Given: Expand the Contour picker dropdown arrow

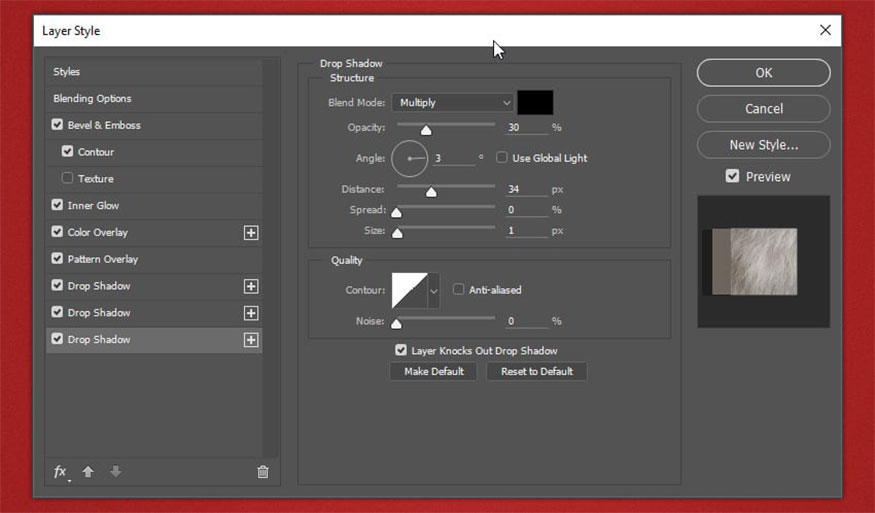Looking at the screenshot, I should coord(434,290).
